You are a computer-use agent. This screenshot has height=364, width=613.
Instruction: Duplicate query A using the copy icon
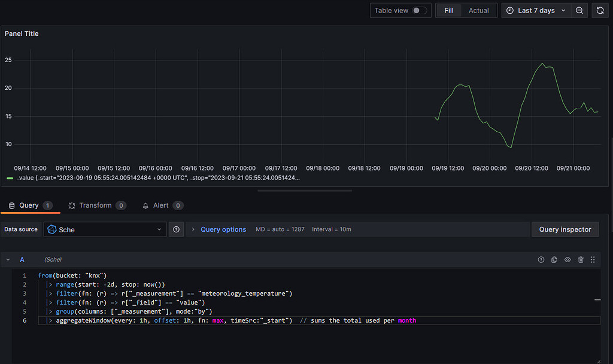[x=554, y=259]
